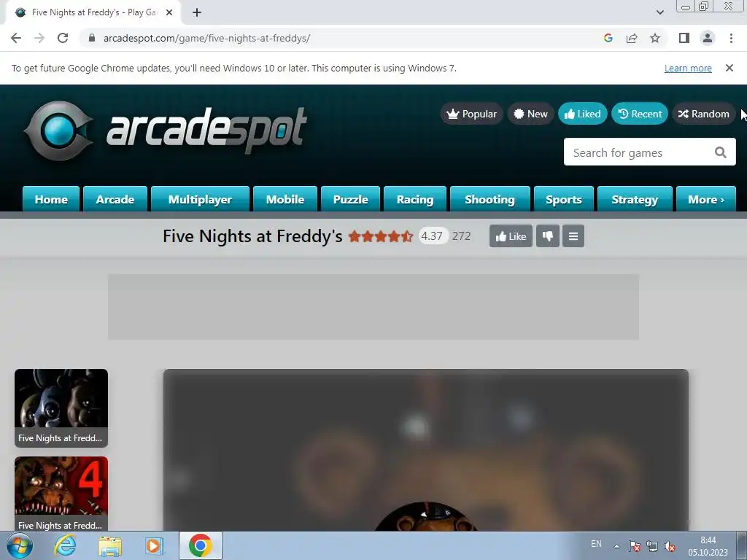Go back with the browser back arrow
Screen dimensions: 747x560
click(x=16, y=38)
